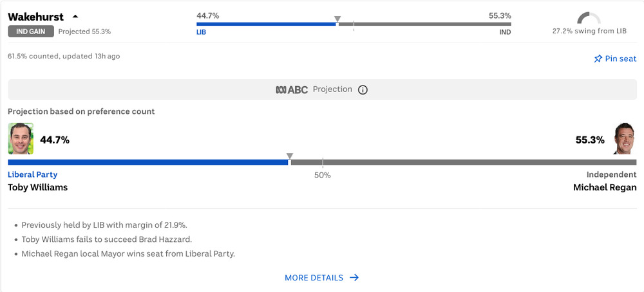Collapse the Wakehurst seat caret
This screenshot has width=644, height=292.
[75, 17]
